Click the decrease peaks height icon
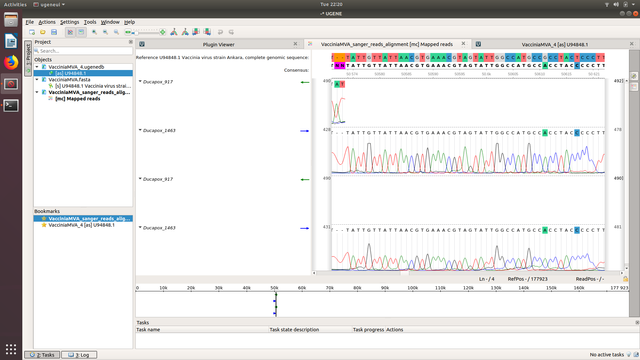640x360 pixels. [x=128, y=32]
